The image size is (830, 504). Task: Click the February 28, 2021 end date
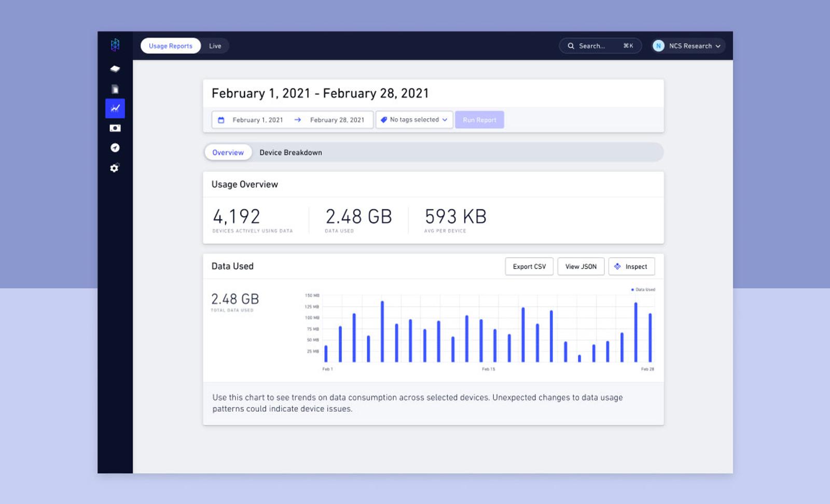(337, 120)
